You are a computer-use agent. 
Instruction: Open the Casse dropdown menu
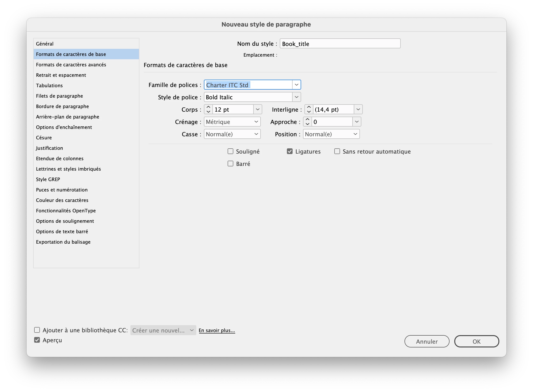pos(232,134)
